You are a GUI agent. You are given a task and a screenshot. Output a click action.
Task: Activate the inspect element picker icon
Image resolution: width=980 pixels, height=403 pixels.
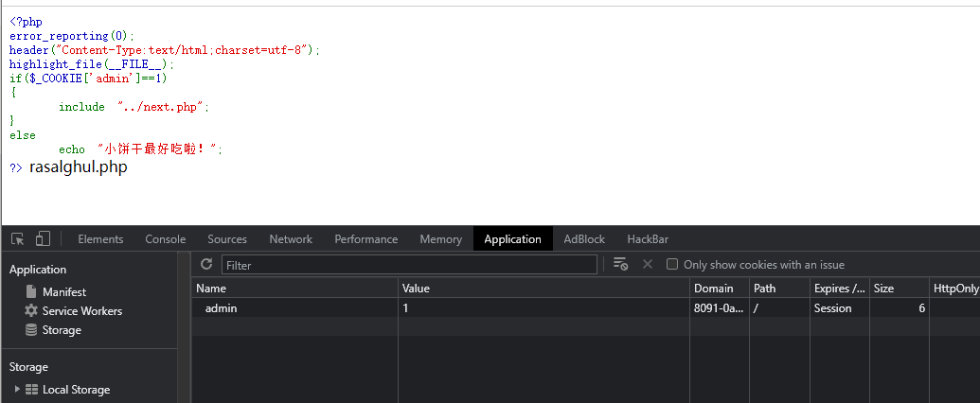click(17, 238)
